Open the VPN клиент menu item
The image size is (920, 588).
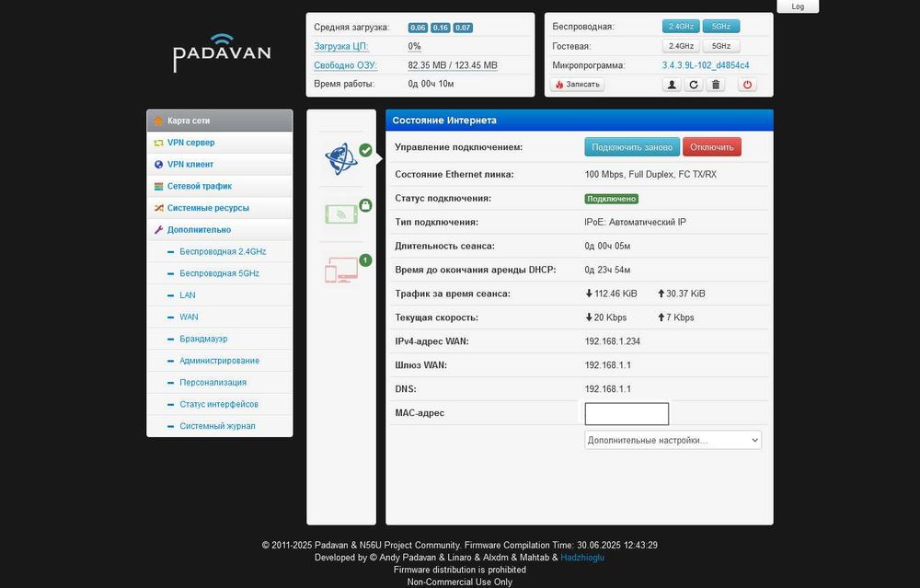tap(220, 165)
